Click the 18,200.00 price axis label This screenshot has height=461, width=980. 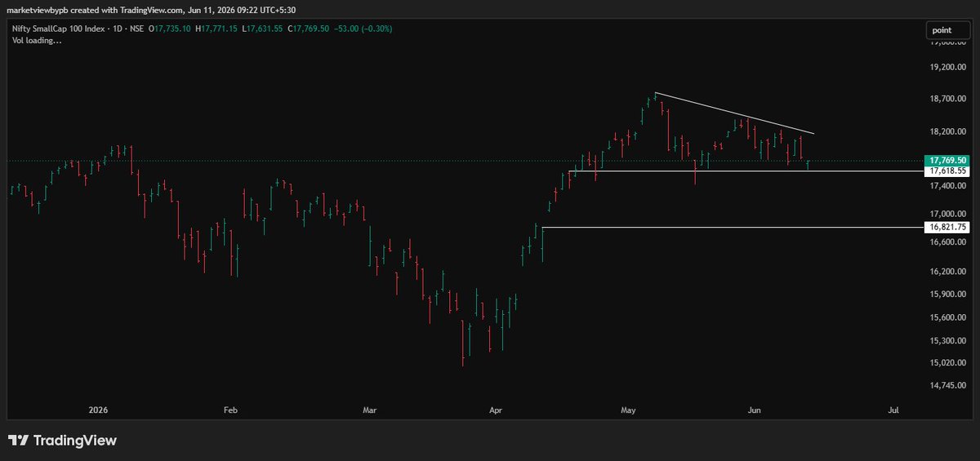coord(947,131)
